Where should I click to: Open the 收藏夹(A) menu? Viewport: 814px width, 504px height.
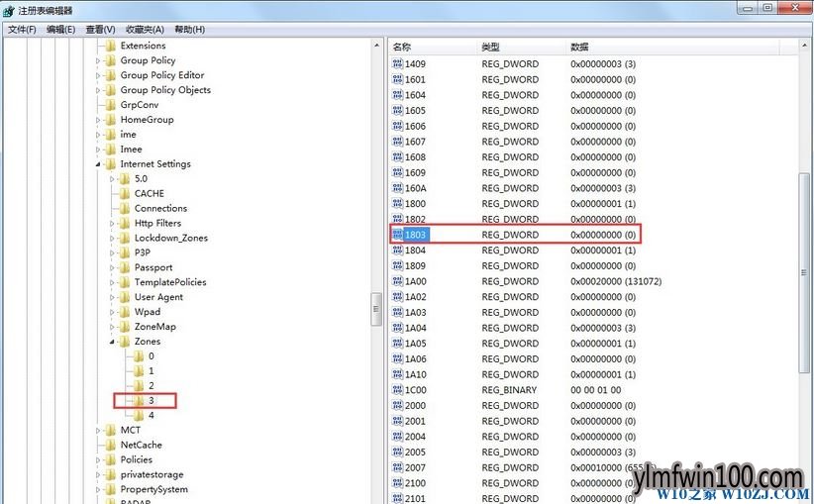(145, 30)
